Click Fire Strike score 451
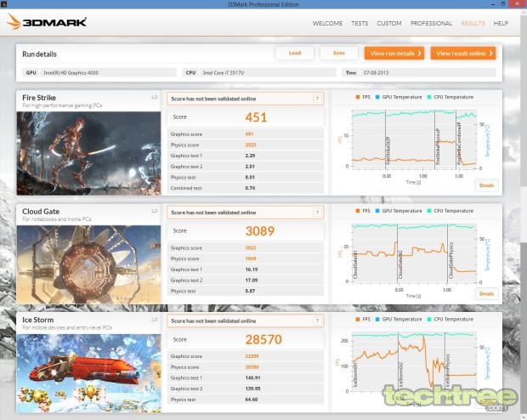 point(256,117)
